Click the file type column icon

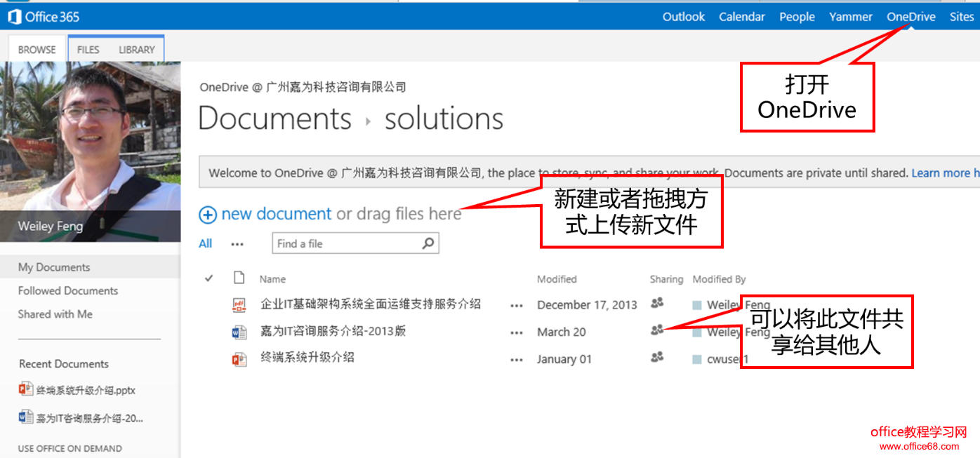coord(239,278)
